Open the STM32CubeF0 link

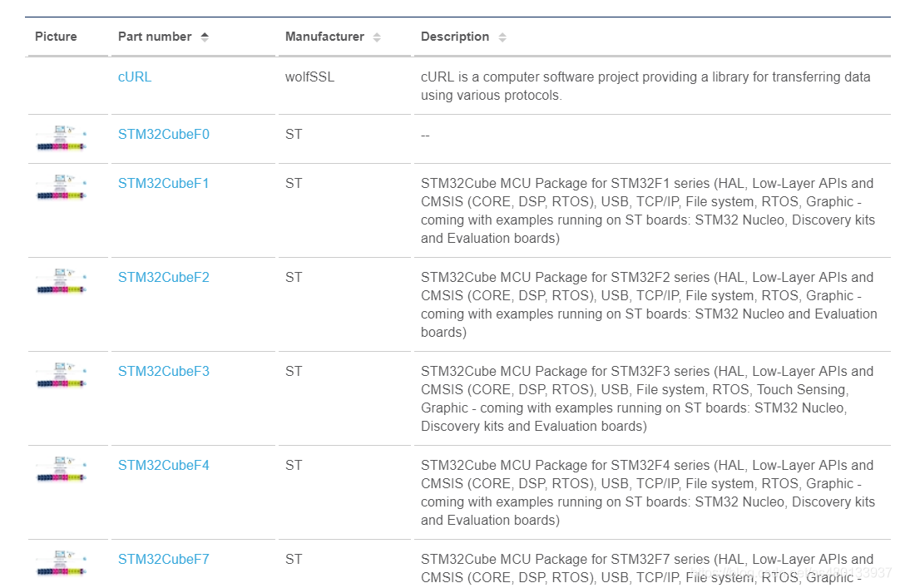pos(164,134)
